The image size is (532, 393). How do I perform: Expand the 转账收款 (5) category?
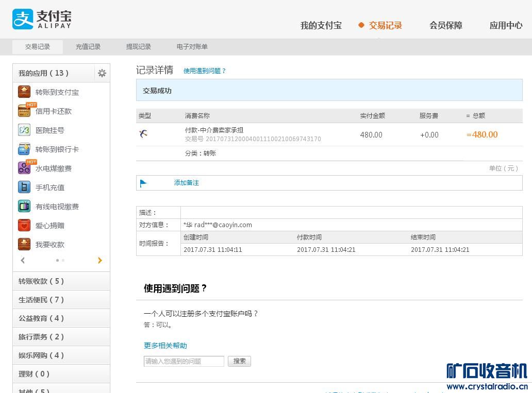[61, 281]
